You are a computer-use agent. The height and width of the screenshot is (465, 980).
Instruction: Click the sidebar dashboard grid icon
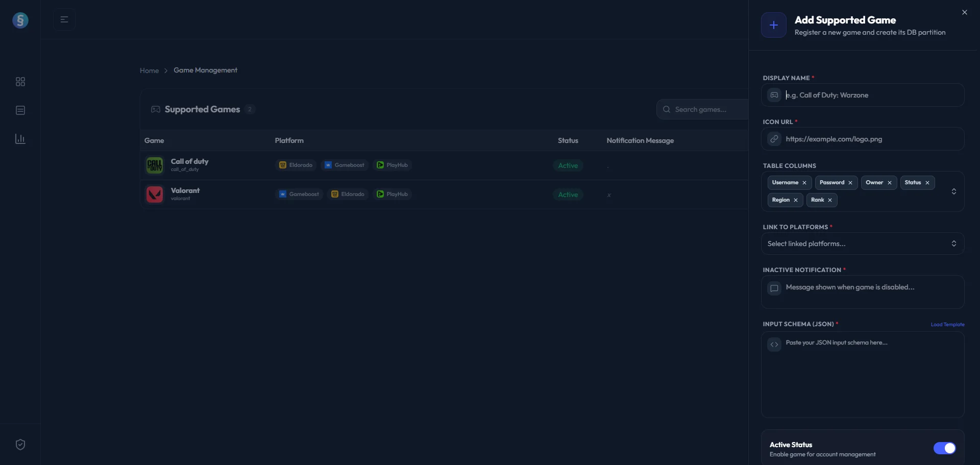point(20,82)
